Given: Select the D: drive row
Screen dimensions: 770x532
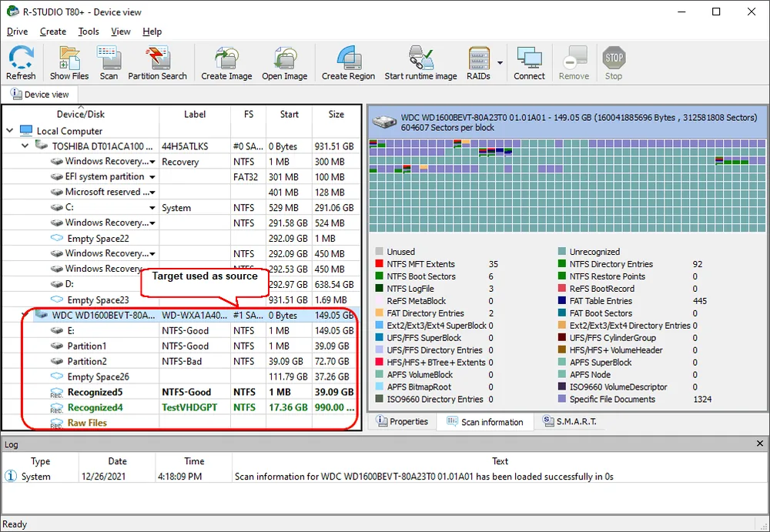Looking at the screenshot, I should pyautogui.click(x=182, y=284).
